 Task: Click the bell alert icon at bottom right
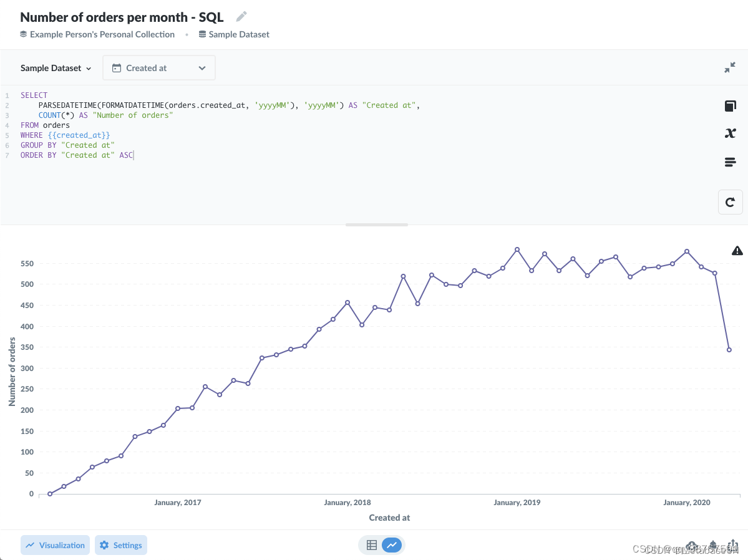pyautogui.click(x=712, y=545)
